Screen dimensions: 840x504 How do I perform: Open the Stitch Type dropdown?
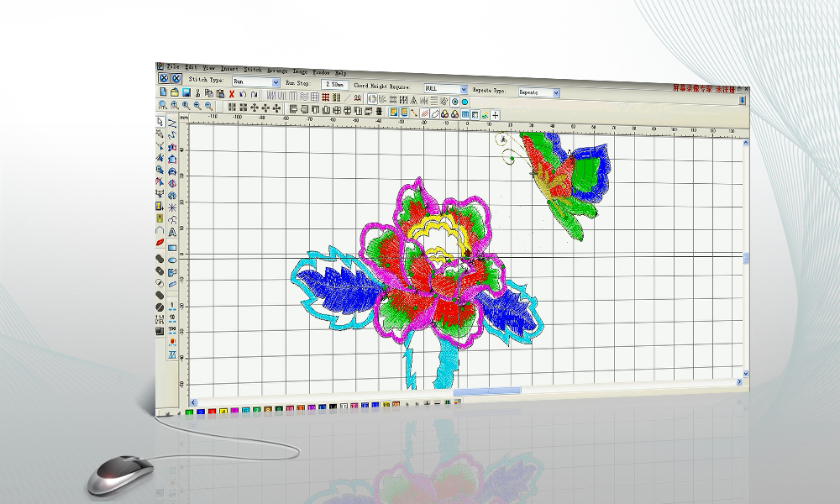pos(256,82)
